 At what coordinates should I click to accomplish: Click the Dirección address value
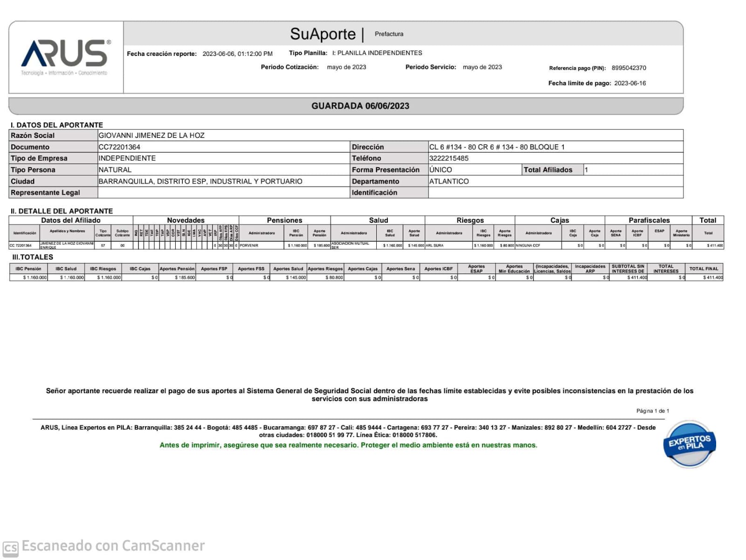497,147
